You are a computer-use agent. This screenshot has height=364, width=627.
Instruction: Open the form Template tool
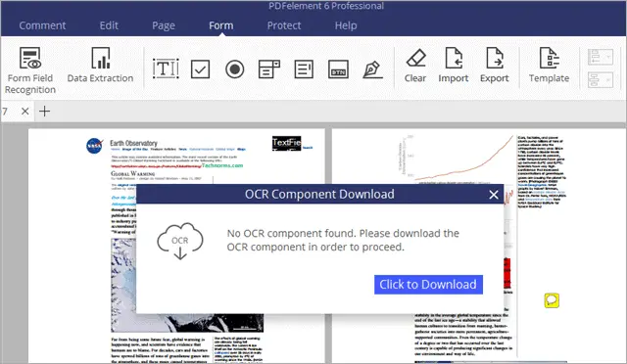pos(549,66)
